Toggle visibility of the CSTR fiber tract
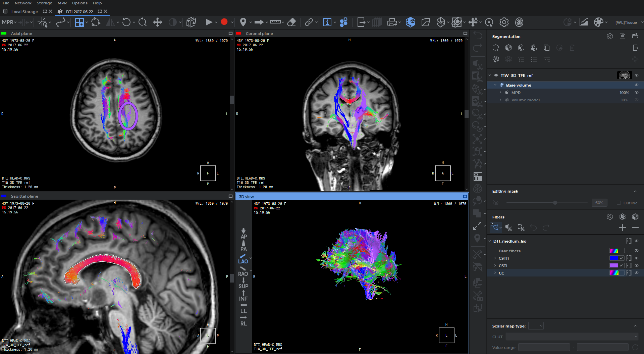This screenshot has height=354, width=644. (x=637, y=258)
